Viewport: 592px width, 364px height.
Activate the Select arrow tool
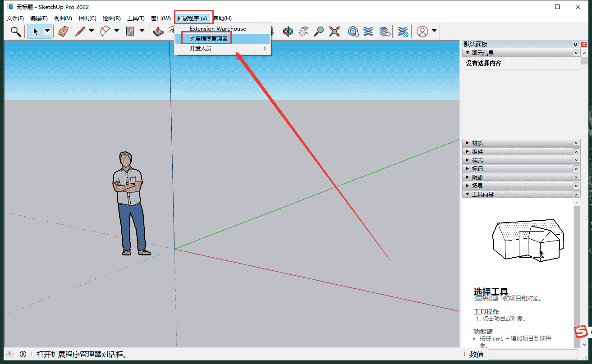(x=35, y=32)
